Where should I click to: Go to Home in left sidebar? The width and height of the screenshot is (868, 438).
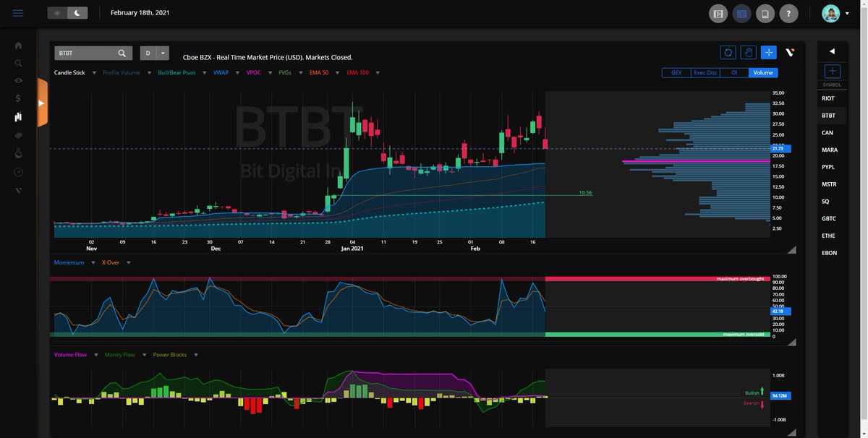[x=18, y=46]
